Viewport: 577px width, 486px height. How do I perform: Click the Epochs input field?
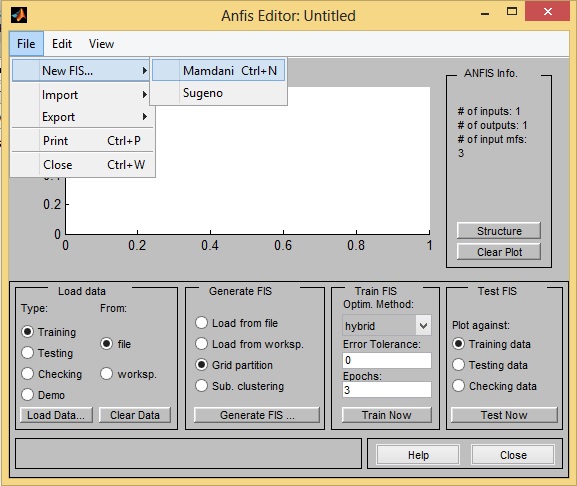pyautogui.click(x=387, y=390)
